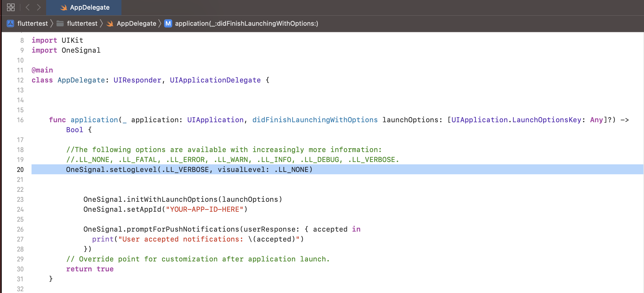Click the 'UIApplicationDelegate' protocol name

(215, 80)
